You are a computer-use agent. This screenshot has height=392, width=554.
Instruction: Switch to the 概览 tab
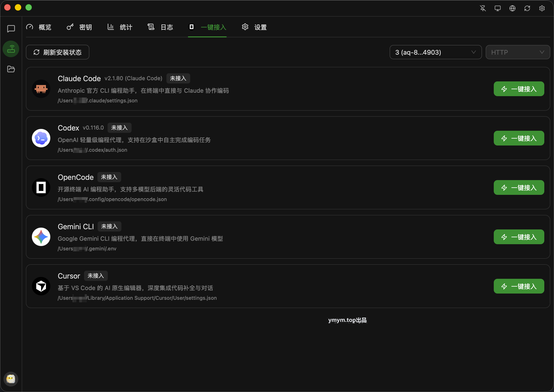39,27
